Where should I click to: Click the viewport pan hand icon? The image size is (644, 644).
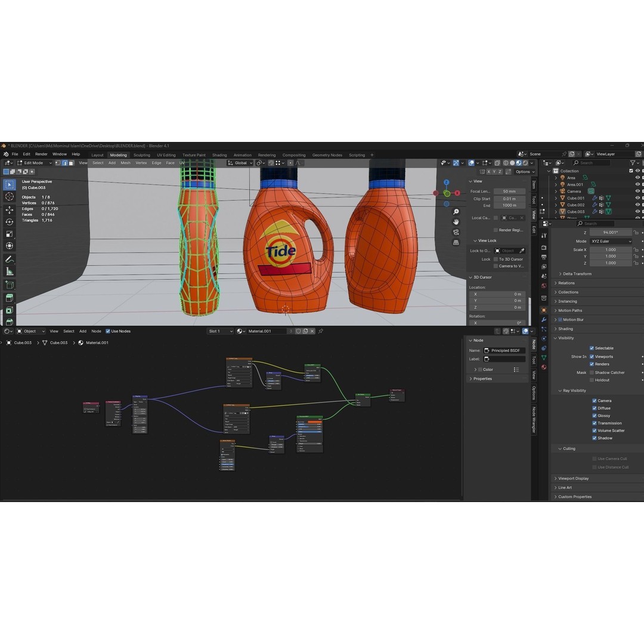click(x=456, y=222)
